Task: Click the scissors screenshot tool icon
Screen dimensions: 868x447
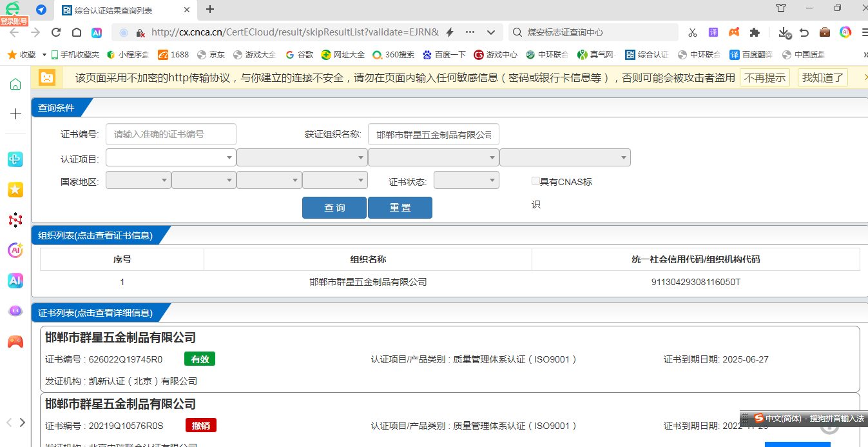Action: (x=693, y=32)
